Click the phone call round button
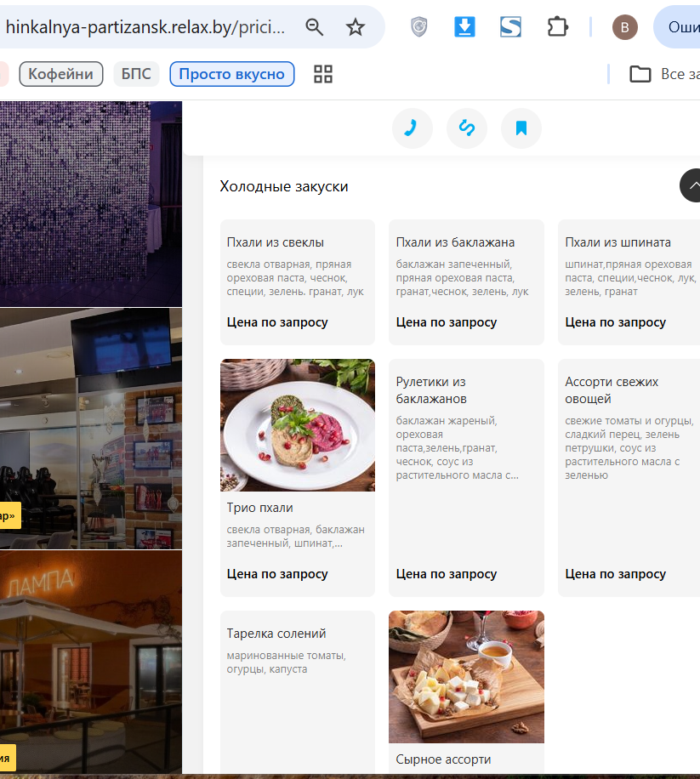The height and width of the screenshot is (779, 700). pos(412,128)
